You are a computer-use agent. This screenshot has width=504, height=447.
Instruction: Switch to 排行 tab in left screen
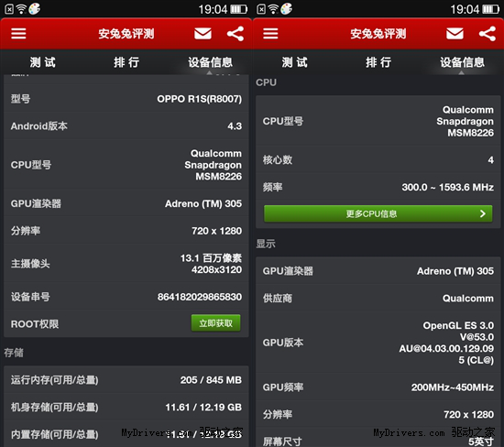pyautogui.click(x=126, y=62)
